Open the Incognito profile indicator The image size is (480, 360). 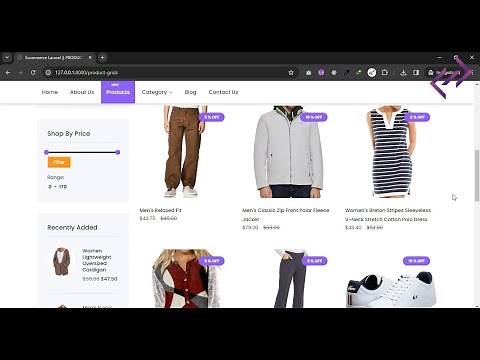click(445, 72)
